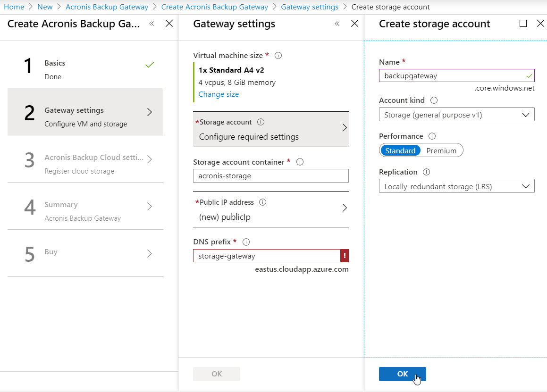This screenshot has width=547, height=392.
Task: Click the storage account Name field
Action: pyautogui.click(x=457, y=75)
